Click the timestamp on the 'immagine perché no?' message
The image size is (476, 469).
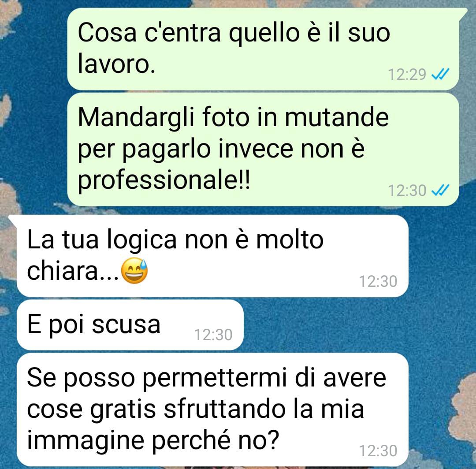click(378, 450)
